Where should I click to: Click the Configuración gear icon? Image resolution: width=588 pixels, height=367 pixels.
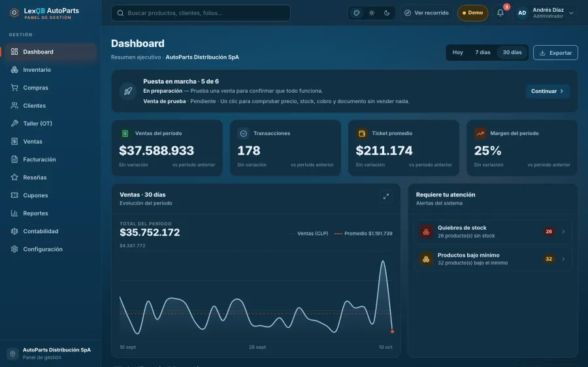pyautogui.click(x=14, y=249)
